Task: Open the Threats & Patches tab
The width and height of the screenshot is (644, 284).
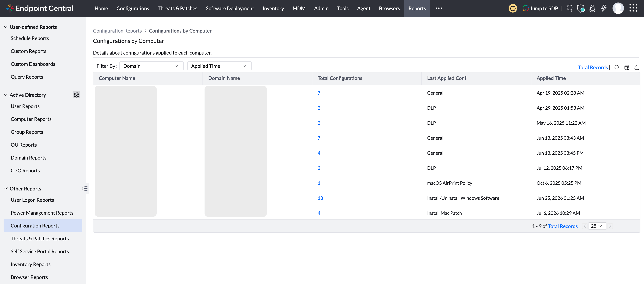Action: tap(177, 8)
